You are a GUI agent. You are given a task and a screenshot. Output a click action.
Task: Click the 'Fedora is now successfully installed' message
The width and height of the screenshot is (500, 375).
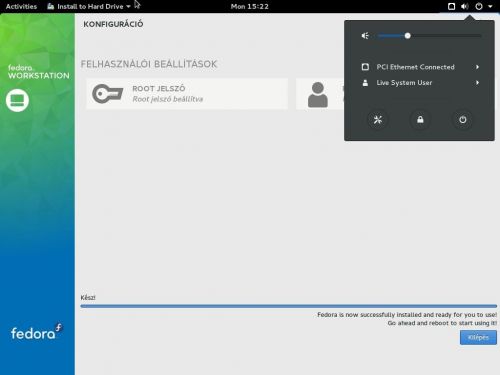point(407,315)
